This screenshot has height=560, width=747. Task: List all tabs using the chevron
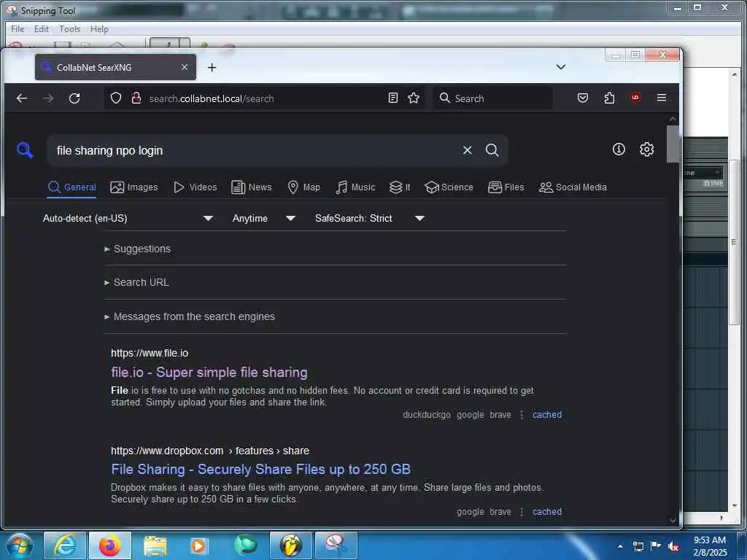click(561, 66)
